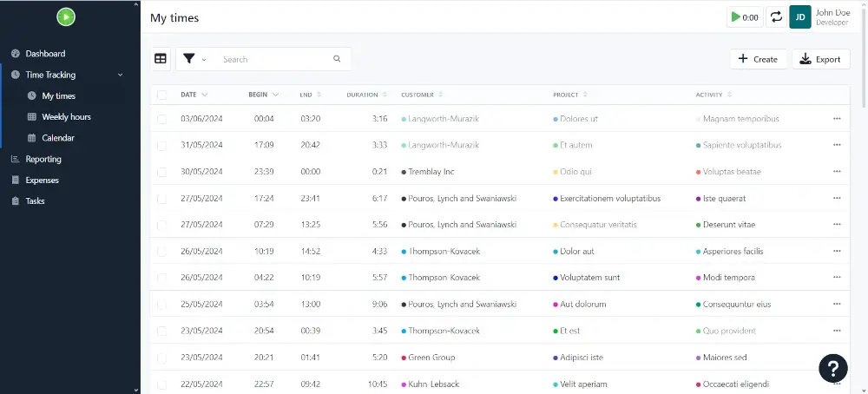Open Weekly hours page
Image resolution: width=868 pixels, height=394 pixels.
tap(66, 117)
